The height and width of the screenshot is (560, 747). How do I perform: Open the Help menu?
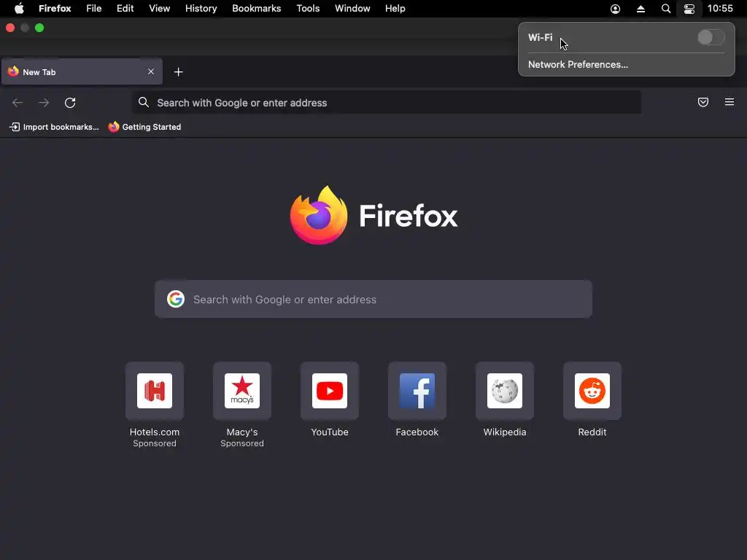pos(395,9)
